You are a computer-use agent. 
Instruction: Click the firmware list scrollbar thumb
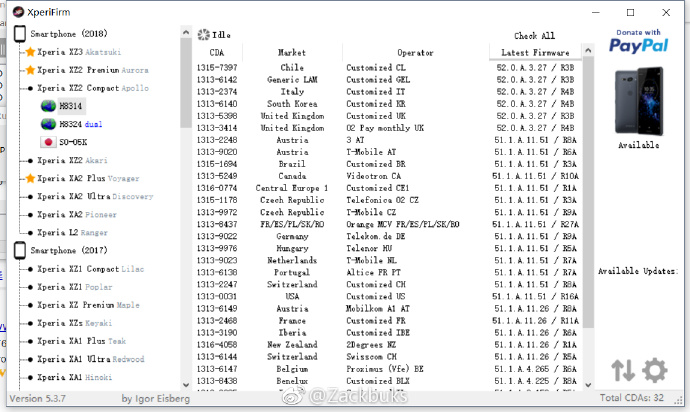point(588,192)
